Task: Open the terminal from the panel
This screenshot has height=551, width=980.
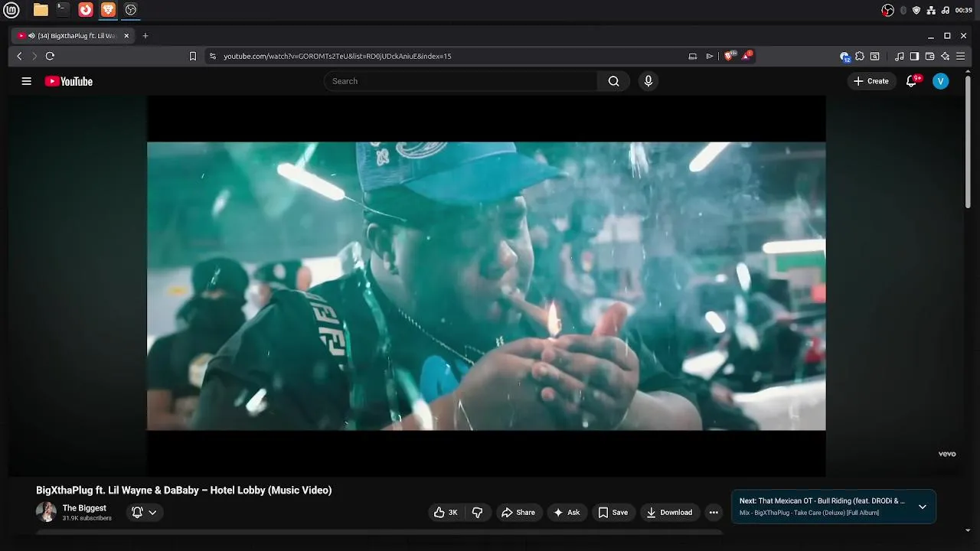Action: 63,10
